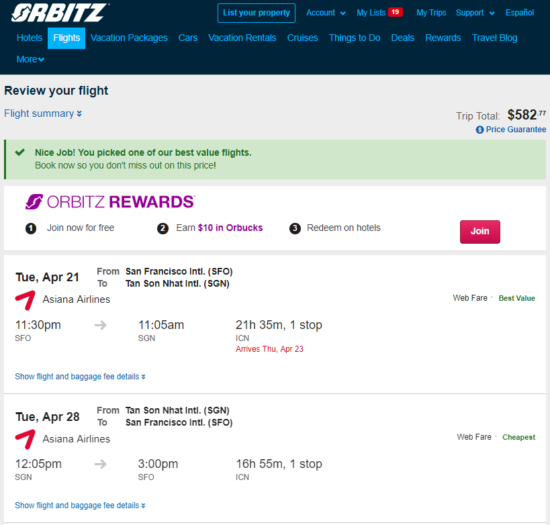Screen dimensions: 550x525
Task: Click the green checkmark in the best value banner
Action: pos(20,152)
